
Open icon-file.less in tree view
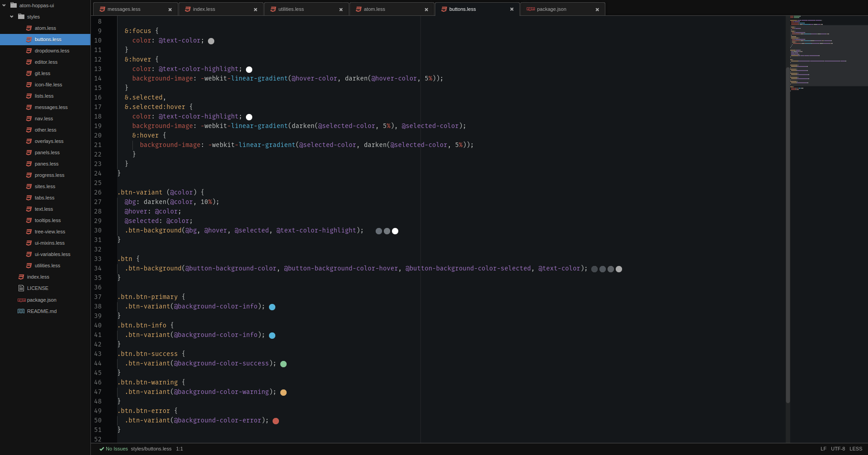[x=45, y=85]
